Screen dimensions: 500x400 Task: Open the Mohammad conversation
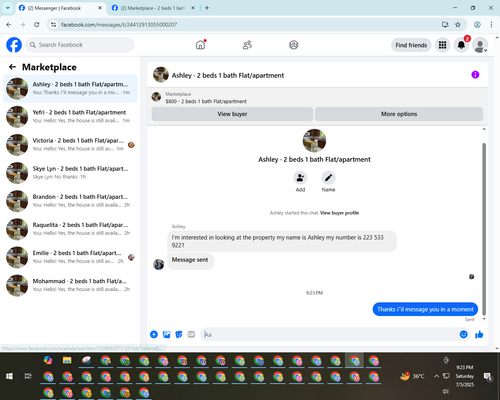(x=70, y=285)
